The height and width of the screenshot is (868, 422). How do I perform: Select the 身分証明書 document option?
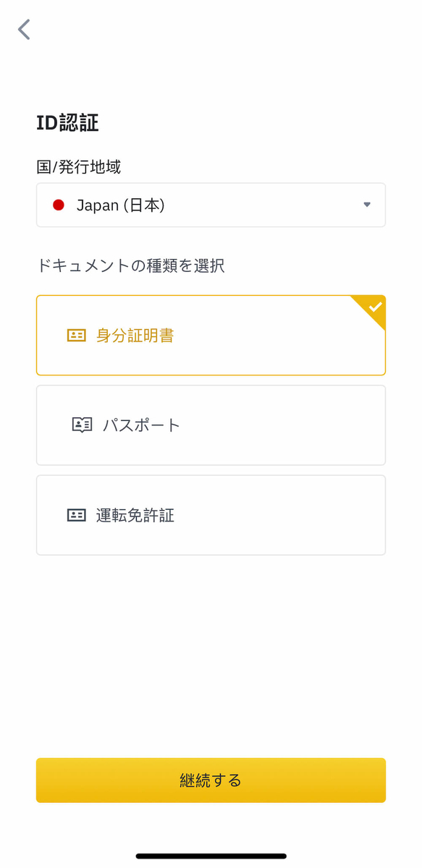(x=211, y=336)
